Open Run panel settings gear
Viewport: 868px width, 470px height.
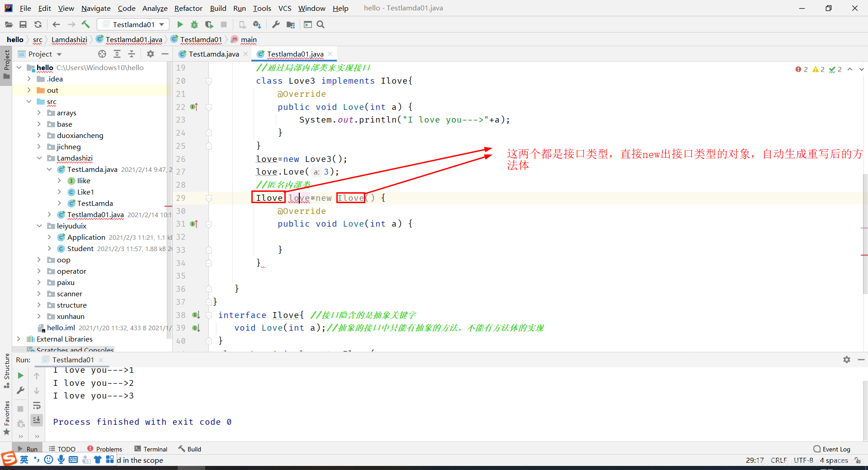click(x=847, y=360)
